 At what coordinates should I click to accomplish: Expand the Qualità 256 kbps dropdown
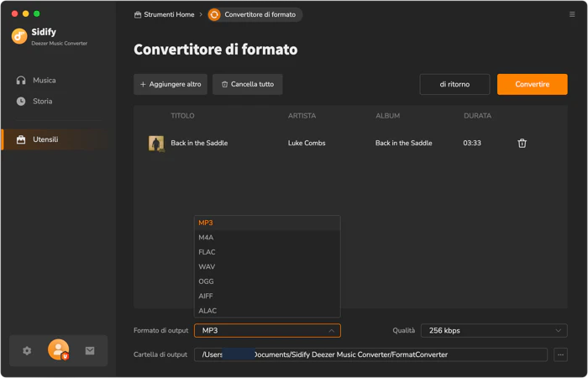point(494,331)
